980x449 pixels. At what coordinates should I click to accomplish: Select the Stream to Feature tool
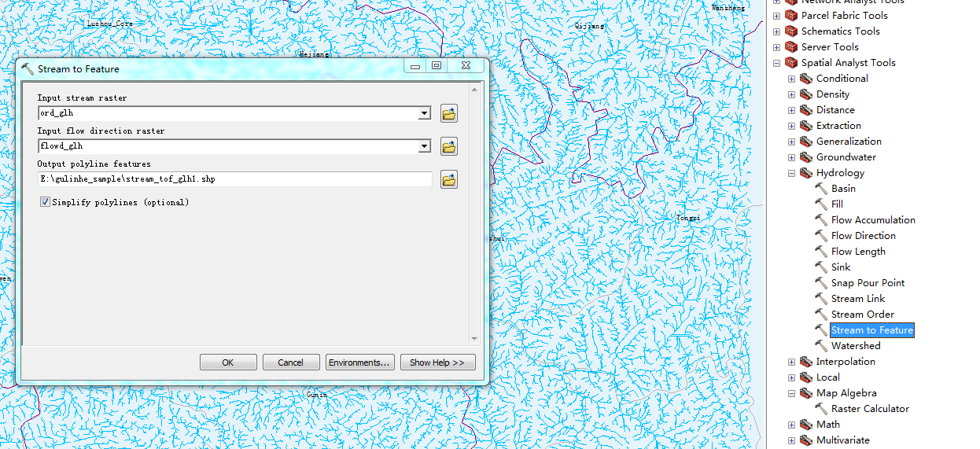[872, 330]
